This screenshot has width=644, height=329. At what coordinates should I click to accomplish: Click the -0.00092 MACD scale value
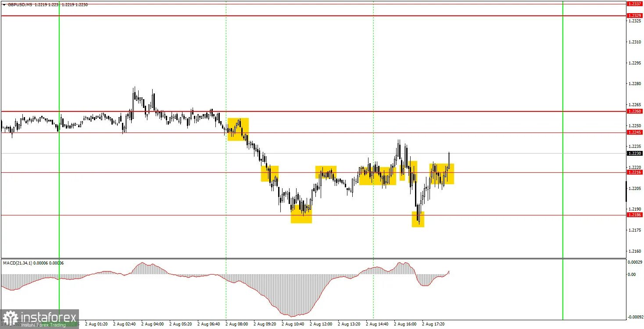pyautogui.click(x=635, y=317)
